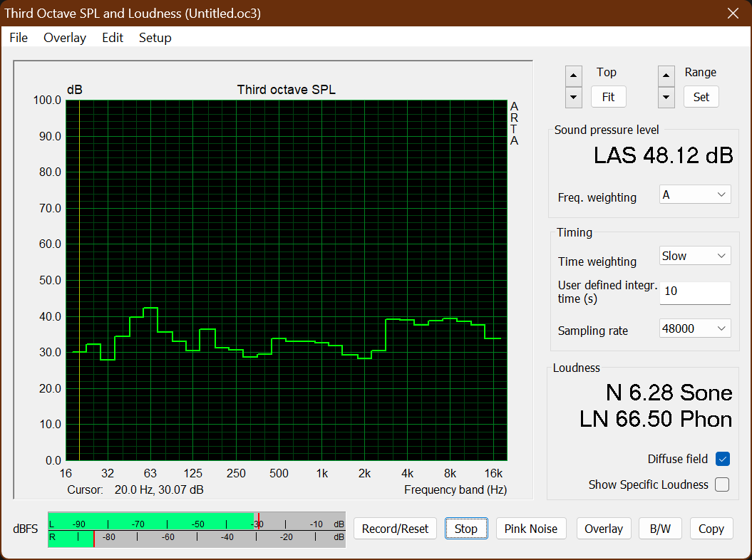
Task: Click the 63 Hz frequency axis label
Action: pyautogui.click(x=150, y=473)
